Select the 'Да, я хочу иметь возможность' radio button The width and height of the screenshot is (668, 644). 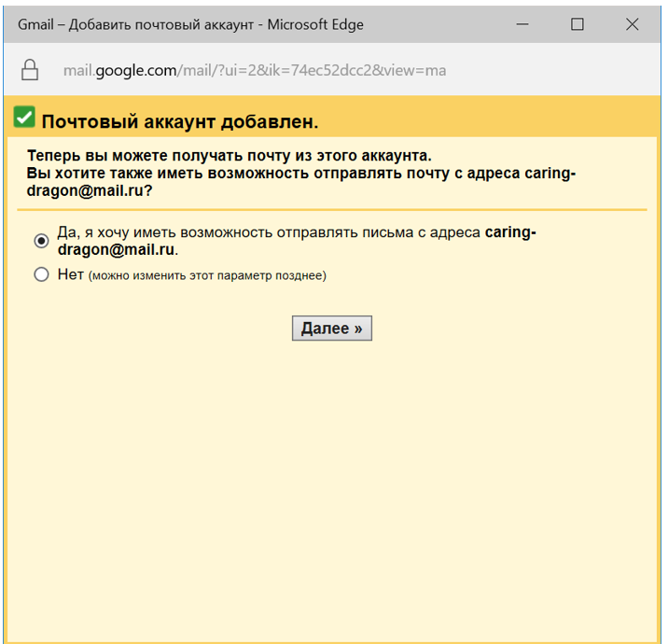(41, 241)
